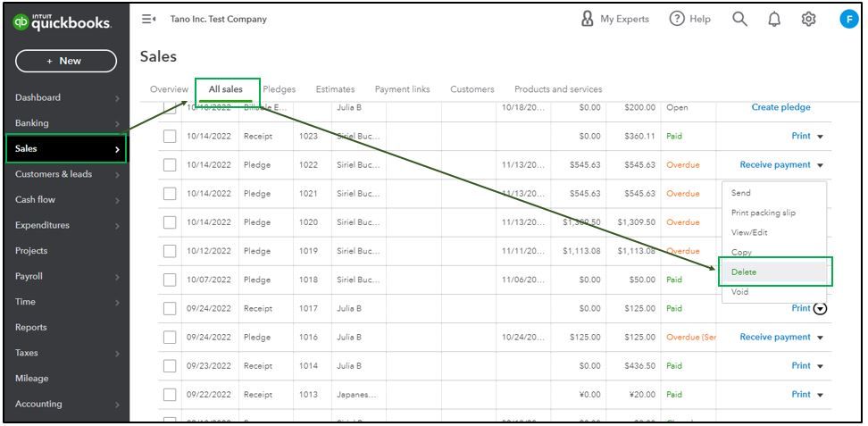Screen dimensions: 868x426
Task: Click the Help question mark icon
Action: 677,19
